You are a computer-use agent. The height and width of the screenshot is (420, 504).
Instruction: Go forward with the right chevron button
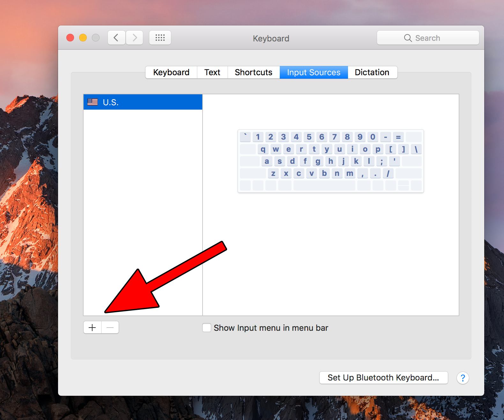pos(135,38)
